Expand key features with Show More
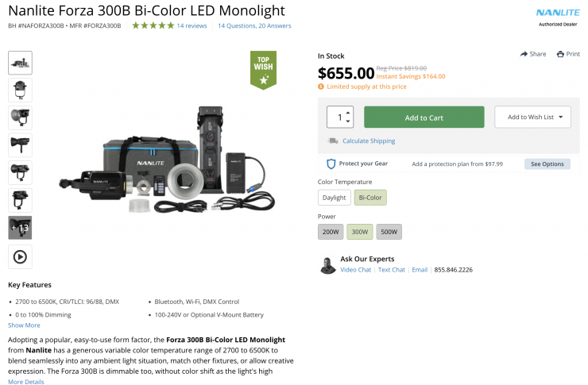The image size is (588, 385). pyautogui.click(x=24, y=325)
